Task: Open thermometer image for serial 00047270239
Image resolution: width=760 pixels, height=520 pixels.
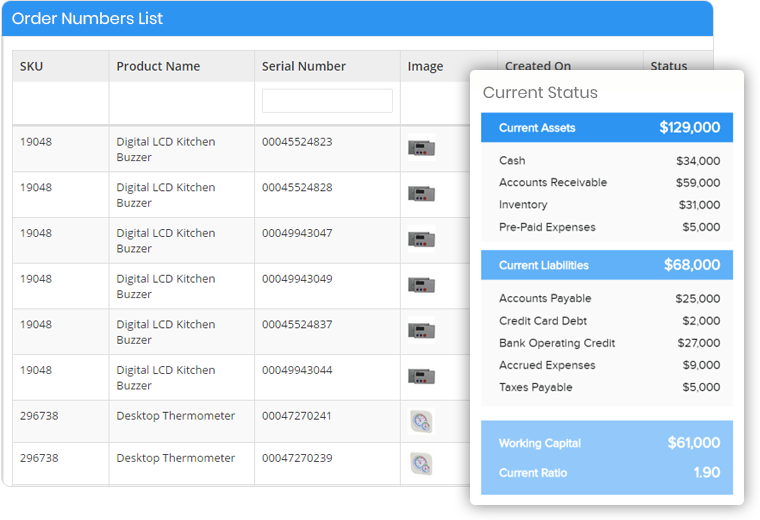Action: (421, 464)
